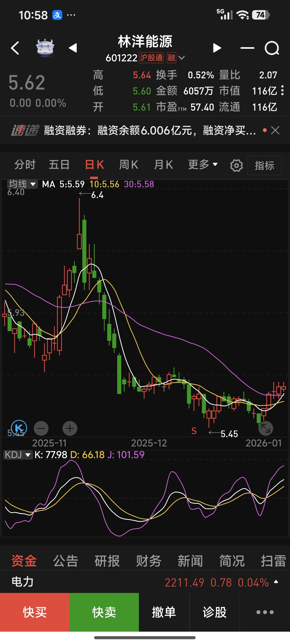Screen dimensions: 290x644
Task: Open the robot mascot assistant icon
Action: tap(45, 47)
